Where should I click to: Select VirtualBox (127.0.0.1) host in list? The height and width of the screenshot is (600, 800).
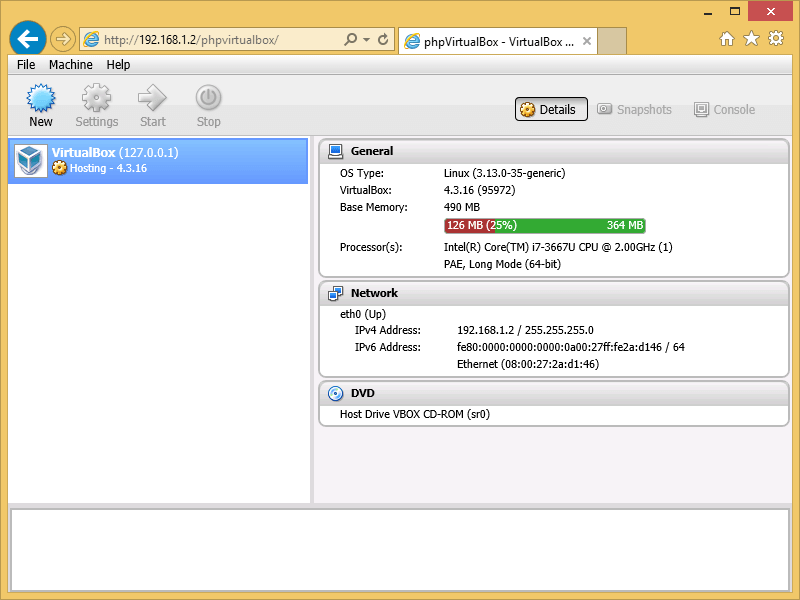158,161
